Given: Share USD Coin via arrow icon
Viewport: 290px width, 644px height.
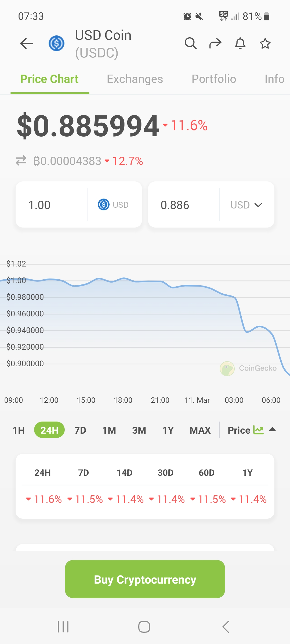Looking at the screenshot, I should click(x=215, y=43).
